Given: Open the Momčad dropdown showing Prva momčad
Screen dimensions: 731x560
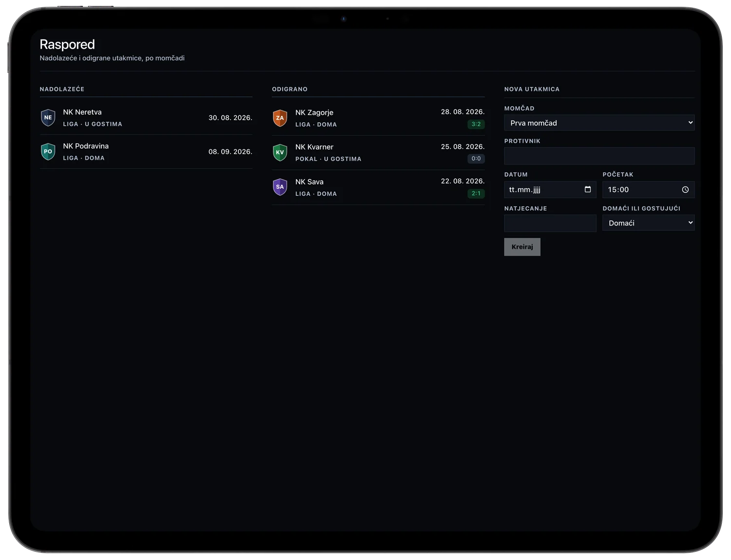Looking at the screenshot, I should (x=599, y=123).
